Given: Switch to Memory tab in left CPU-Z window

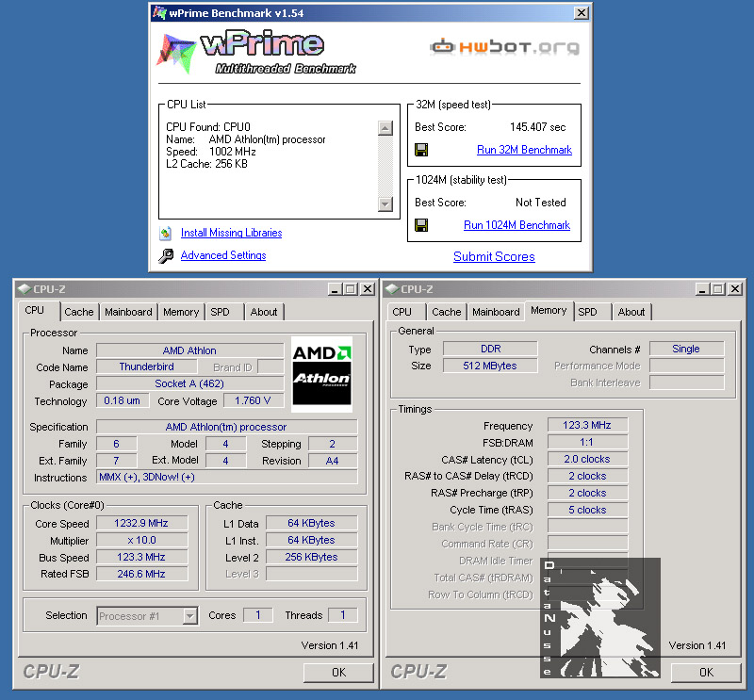Looking at the screenshot, I should point(181,312).
